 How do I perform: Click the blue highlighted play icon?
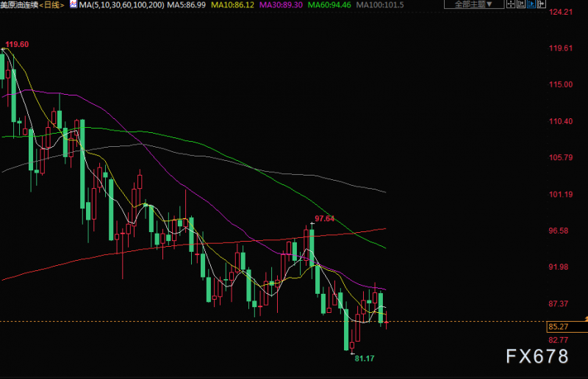click(531, 4)
